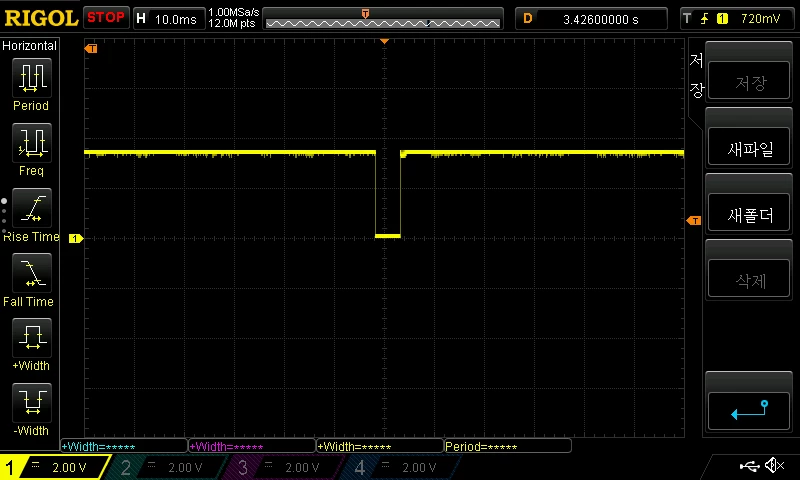Click the trigger level T marker on right edge

(694, 220)
